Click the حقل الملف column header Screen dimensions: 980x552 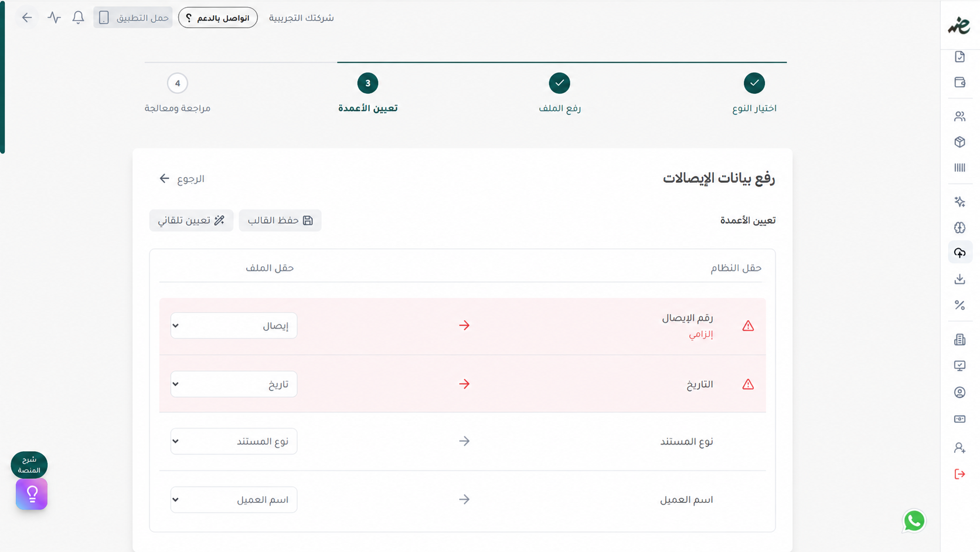[x=270, y=268]
